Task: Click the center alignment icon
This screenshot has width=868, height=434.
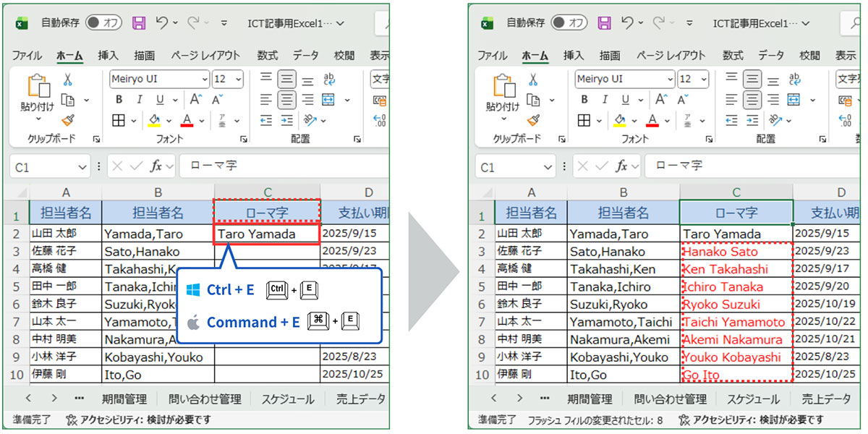Action: [286, 100]
